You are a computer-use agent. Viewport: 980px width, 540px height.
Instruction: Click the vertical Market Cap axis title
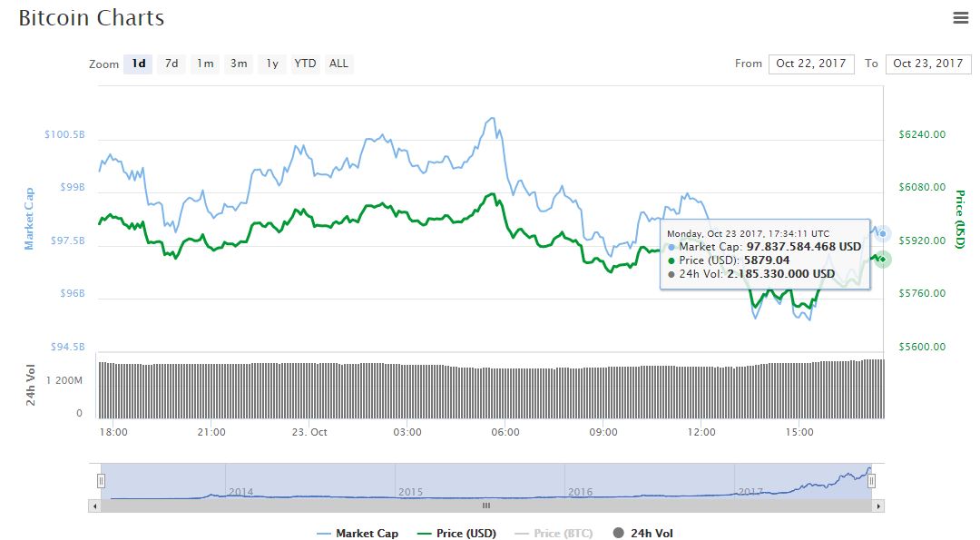click(29, 219)
